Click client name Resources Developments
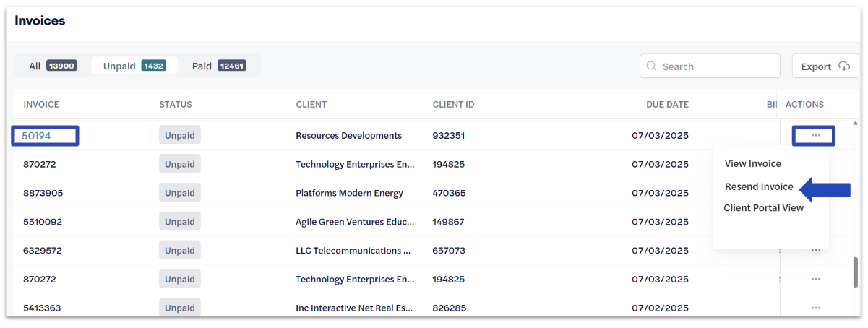This screenshot has height=328, width=868. 348,135
